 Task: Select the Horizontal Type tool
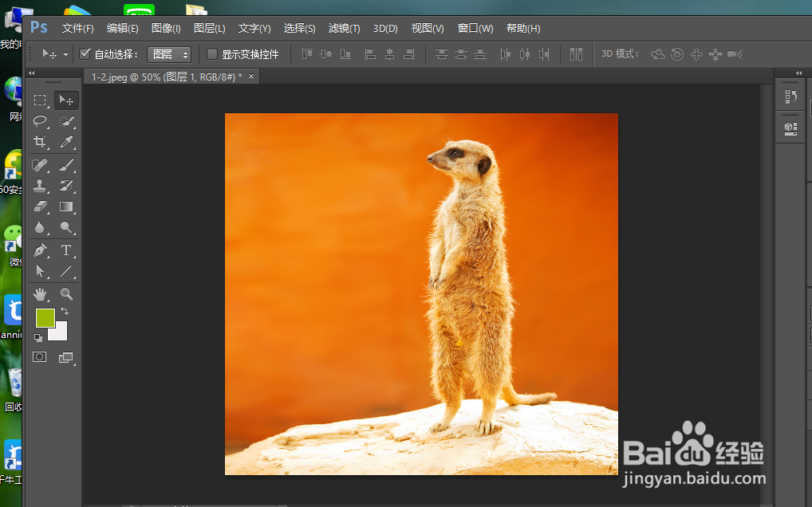click(x=66, y=250)
